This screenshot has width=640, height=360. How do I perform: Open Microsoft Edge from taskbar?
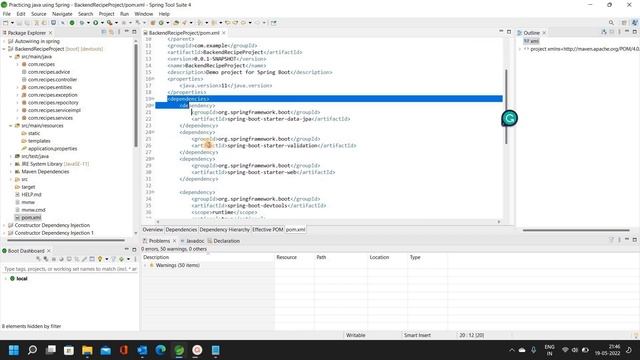pos(160,350)
